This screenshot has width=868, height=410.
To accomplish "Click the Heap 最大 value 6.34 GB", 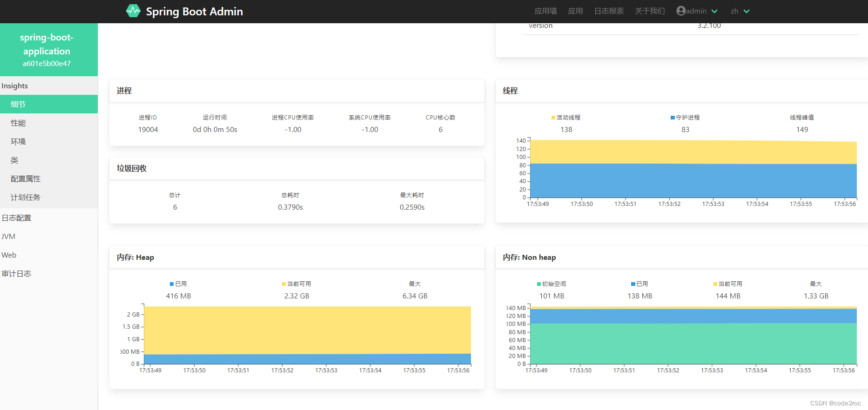I will (x=415, y=296).
